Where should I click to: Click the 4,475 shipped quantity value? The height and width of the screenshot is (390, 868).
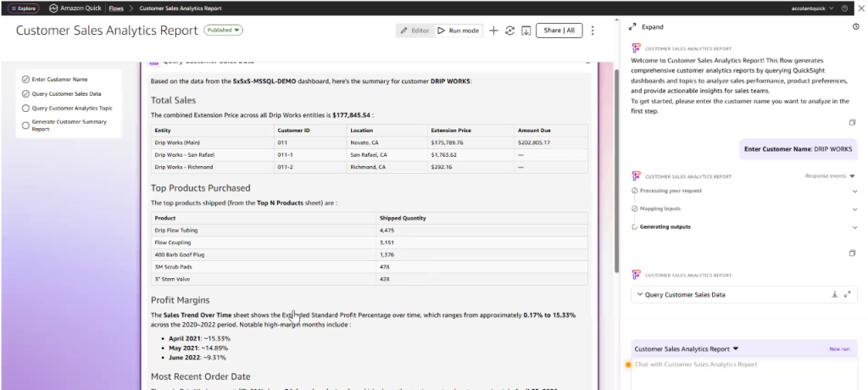[x=387, y=230]
